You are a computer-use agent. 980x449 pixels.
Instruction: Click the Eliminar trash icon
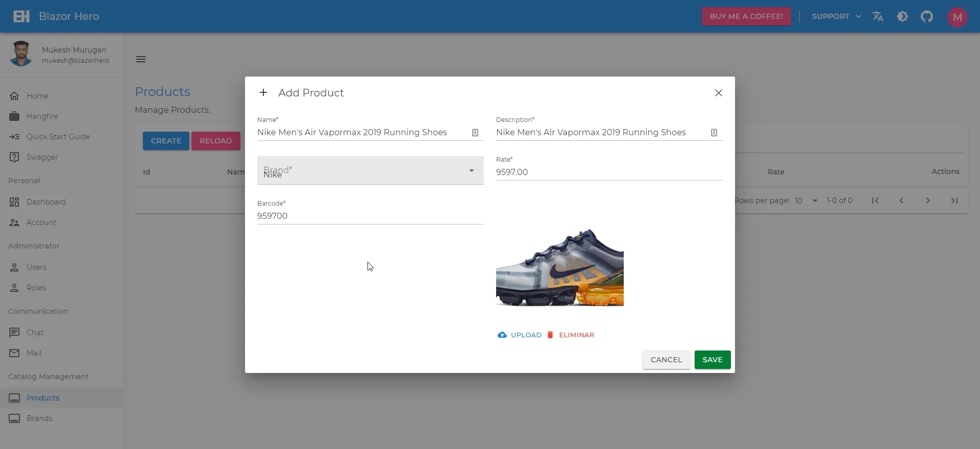[x=550, y=335]
